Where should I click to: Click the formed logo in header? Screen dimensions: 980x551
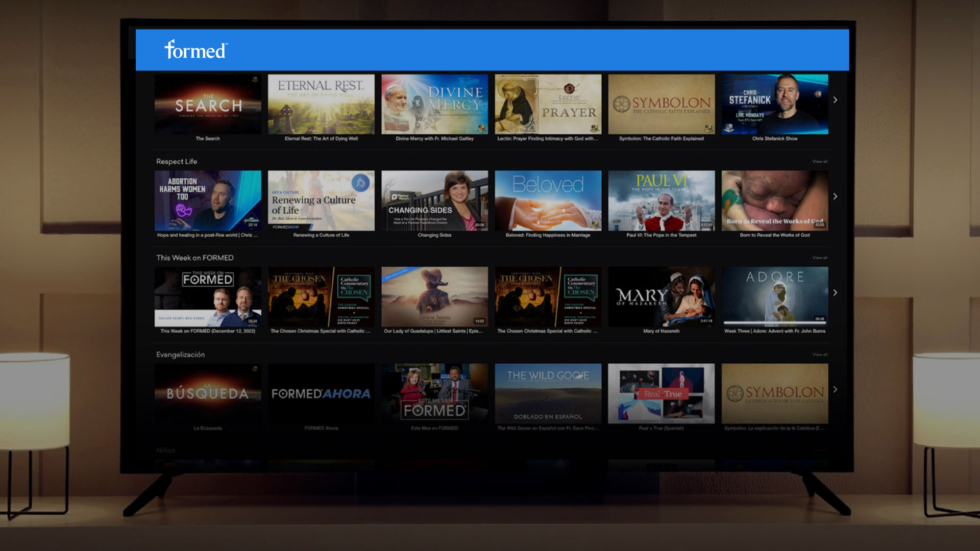coord(196,50)
